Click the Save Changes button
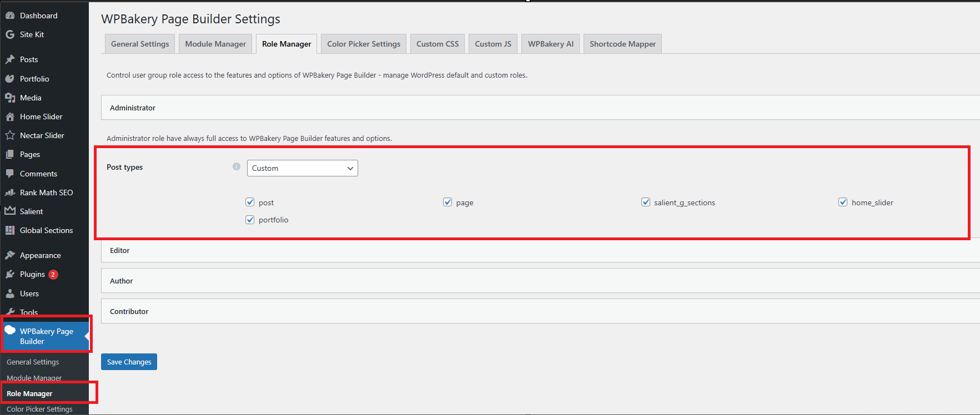Screen dimensions: 980x415 point(129,362)
